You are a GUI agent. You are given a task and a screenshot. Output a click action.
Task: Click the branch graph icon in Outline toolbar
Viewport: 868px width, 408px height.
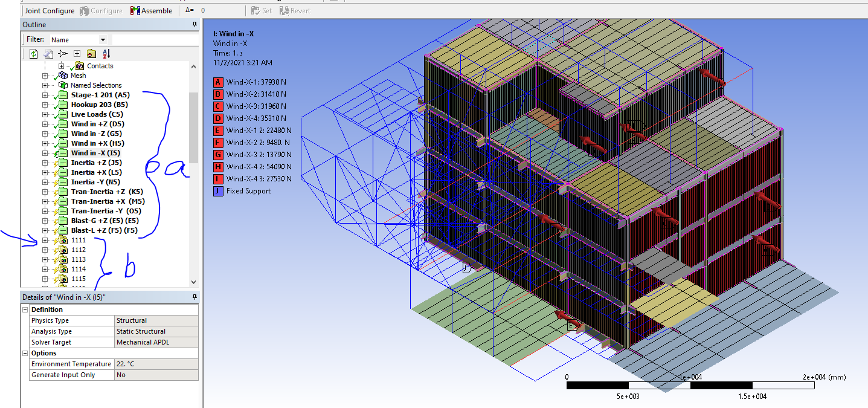(x=63, y=54)
